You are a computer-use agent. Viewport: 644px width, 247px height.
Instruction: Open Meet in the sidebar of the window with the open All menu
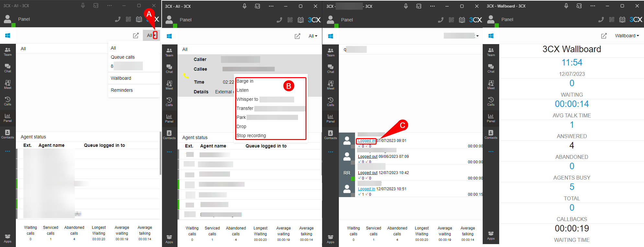[x=7, y=85]
